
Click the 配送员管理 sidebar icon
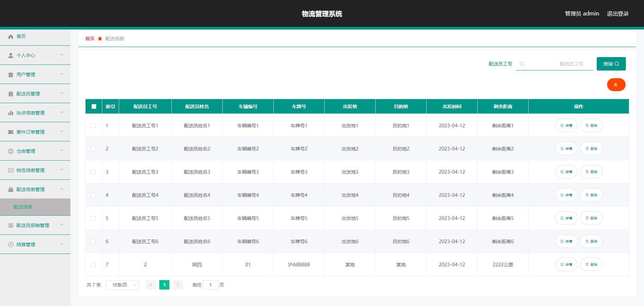coord(11,94)
